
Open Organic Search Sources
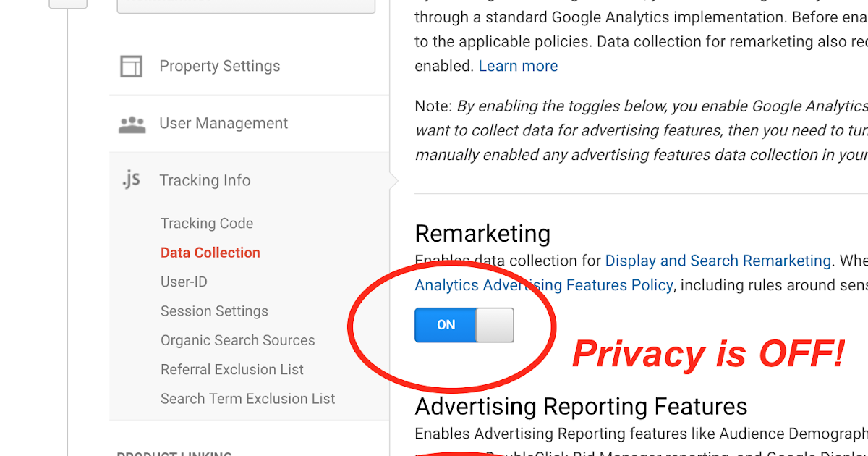pos(237,339)
